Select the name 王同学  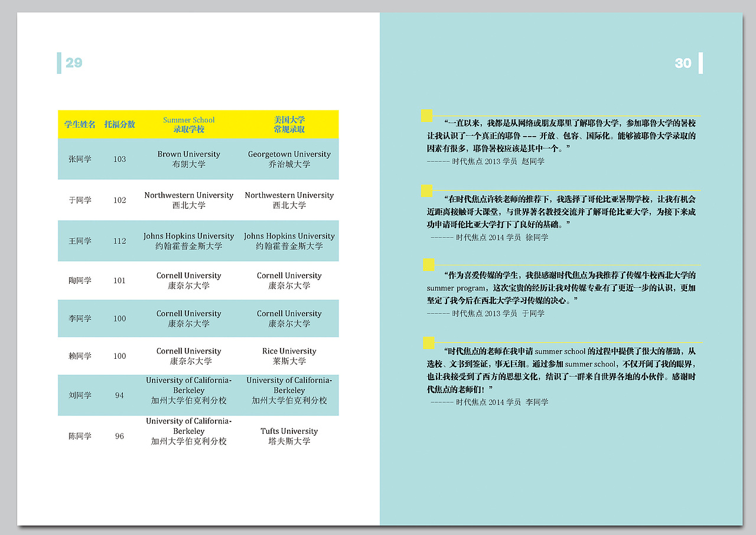[80, 241]
